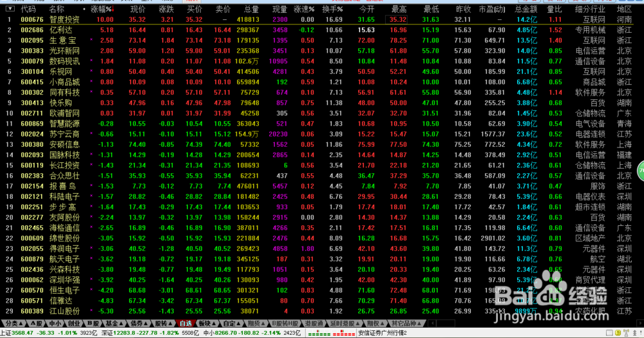The height and width of the screenshot is (338, 644).
Task: Select stock code 300383
Action: 32,51
